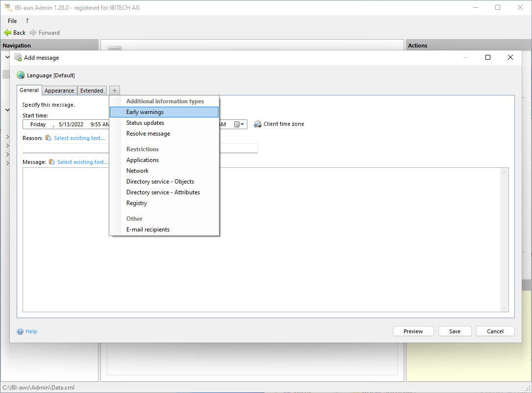Click the blue Help question-mark icon

point(20,331)
